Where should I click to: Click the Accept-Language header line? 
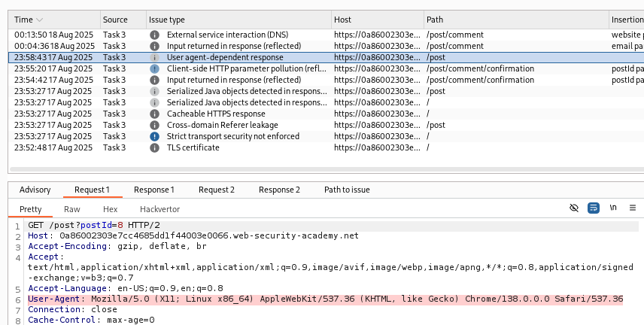point(126,288)
